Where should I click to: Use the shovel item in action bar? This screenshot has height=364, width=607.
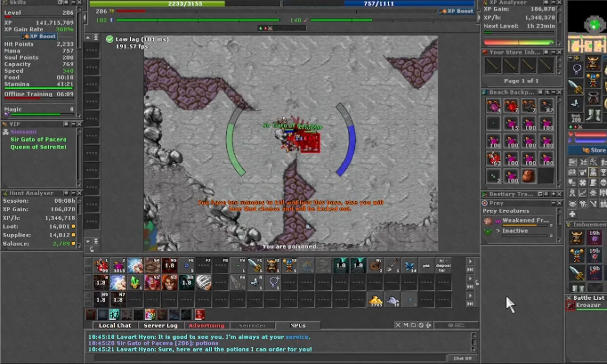[x=392, y=265]
